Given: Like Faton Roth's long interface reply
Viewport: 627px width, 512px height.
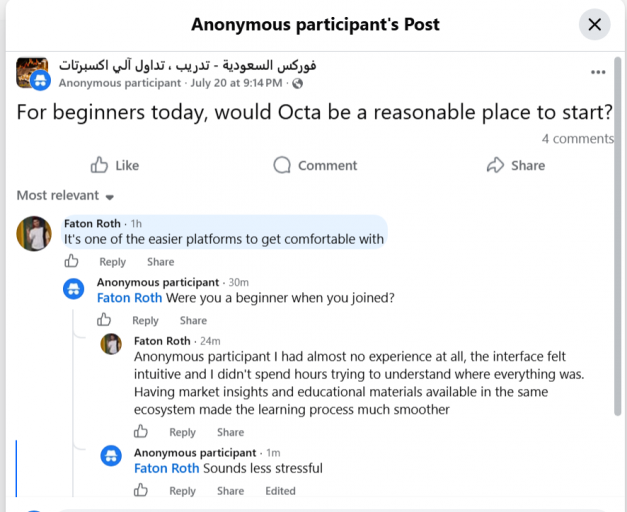Looking at the screenshot, I should tap(140, 432).
